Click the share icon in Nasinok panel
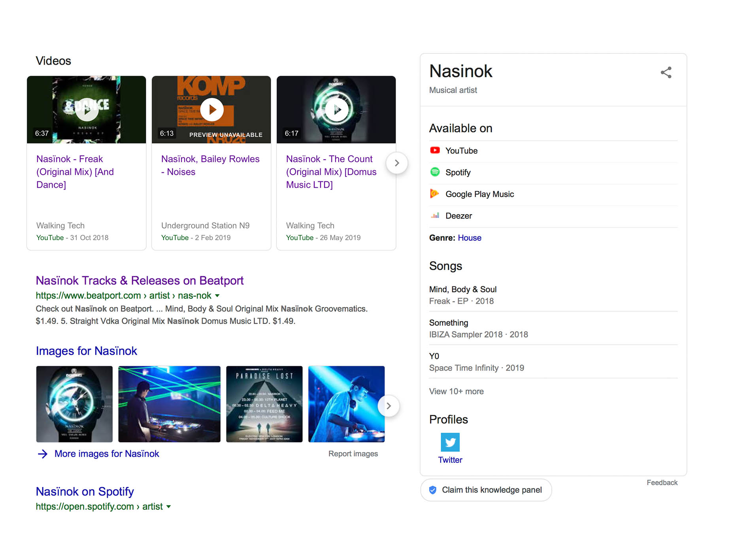Screen dimensions: 747x560 point(666,72)
